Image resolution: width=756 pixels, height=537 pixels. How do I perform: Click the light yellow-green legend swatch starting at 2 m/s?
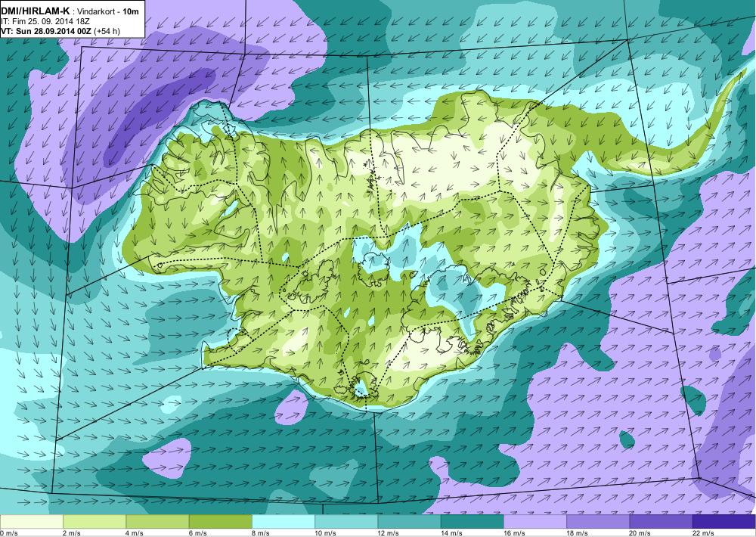click(94, 522)
